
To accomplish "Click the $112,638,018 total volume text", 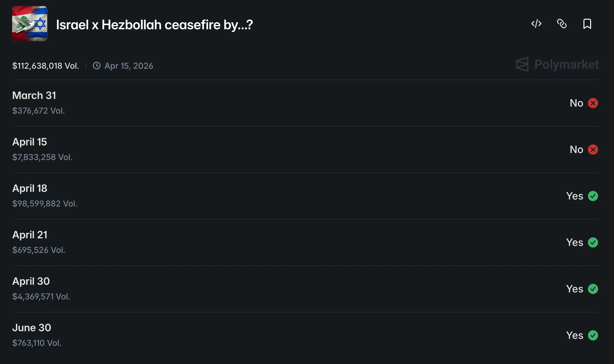I will coord(45,66).
